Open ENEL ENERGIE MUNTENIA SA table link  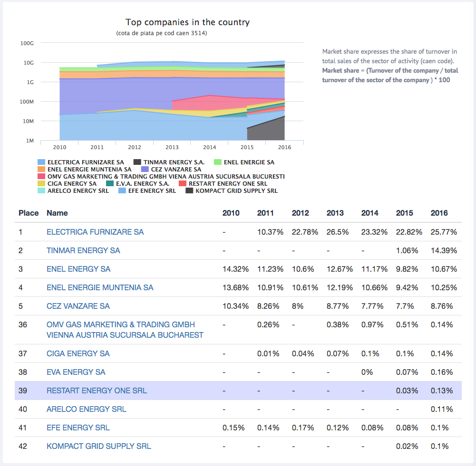click(100, 287)
